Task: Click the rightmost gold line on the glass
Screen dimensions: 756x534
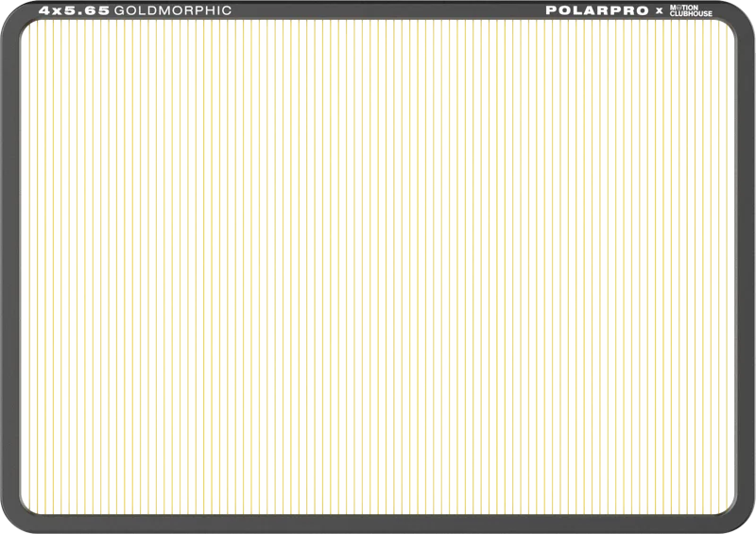Action: (x=727, y=267)
